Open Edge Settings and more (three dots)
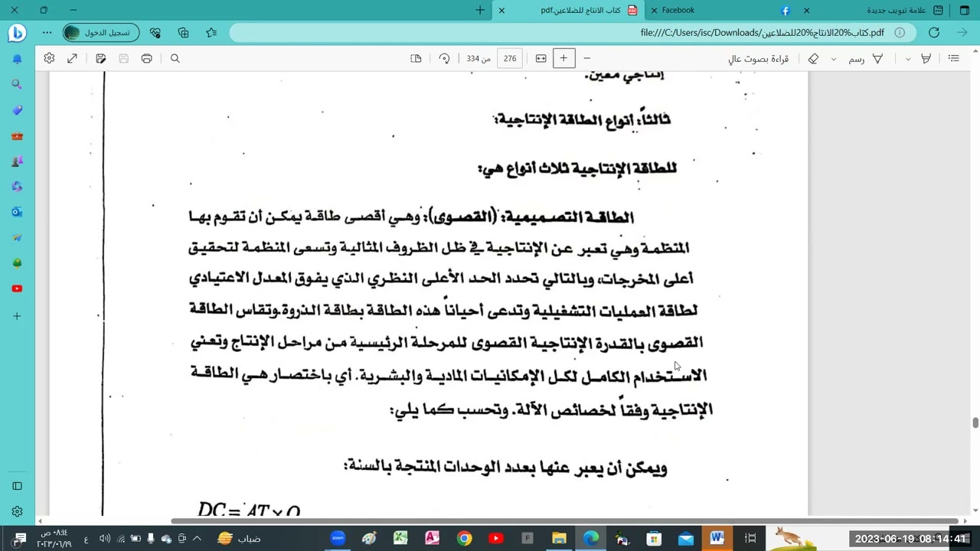The width and height of the screenshot is (980, 551). (x=47, y=33)
